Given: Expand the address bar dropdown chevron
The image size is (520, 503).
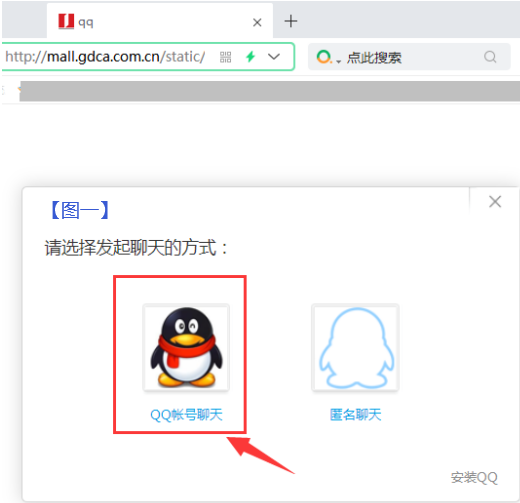Looking at the screenshot, I should click(274, 57).
